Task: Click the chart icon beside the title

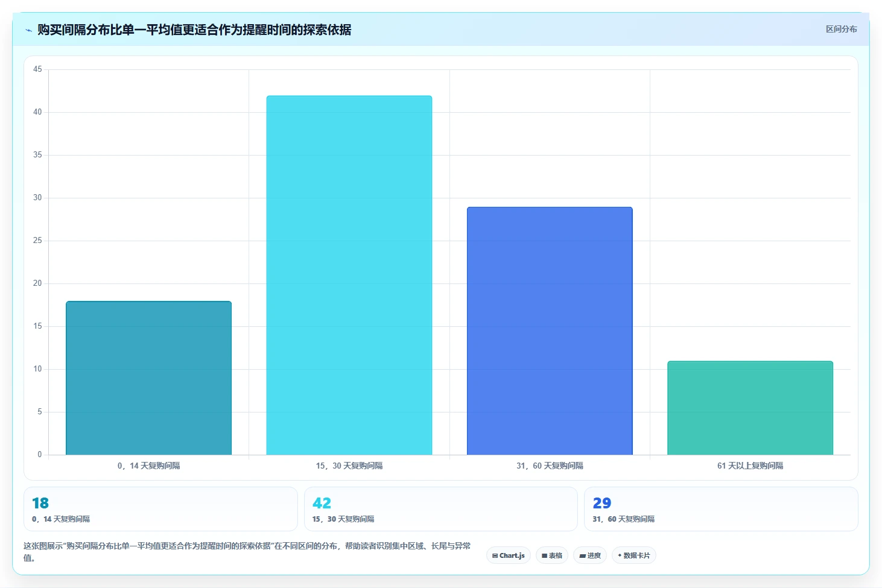Action: point(28,30)
